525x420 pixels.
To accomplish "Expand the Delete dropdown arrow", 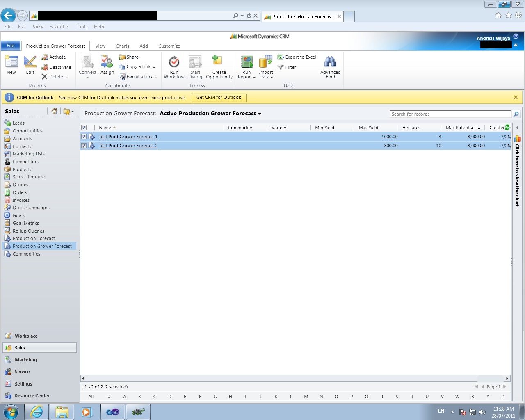I will pyautogui.click(x=66, y=78).
